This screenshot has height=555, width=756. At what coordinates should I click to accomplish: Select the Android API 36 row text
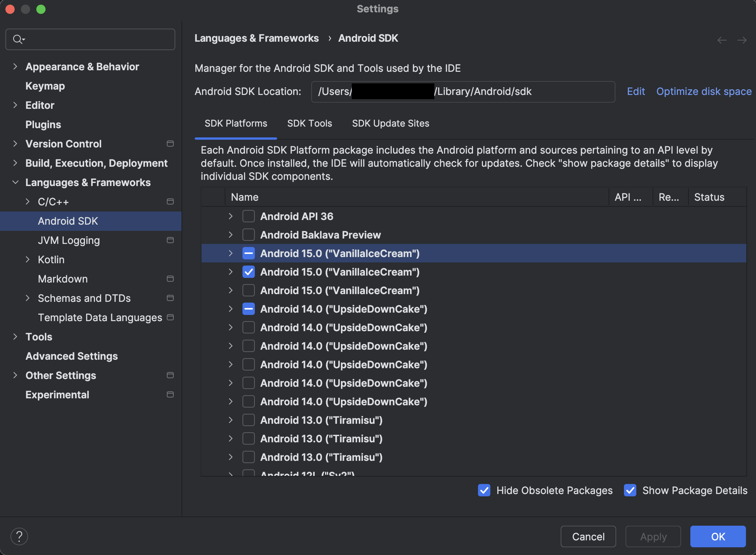297,216
